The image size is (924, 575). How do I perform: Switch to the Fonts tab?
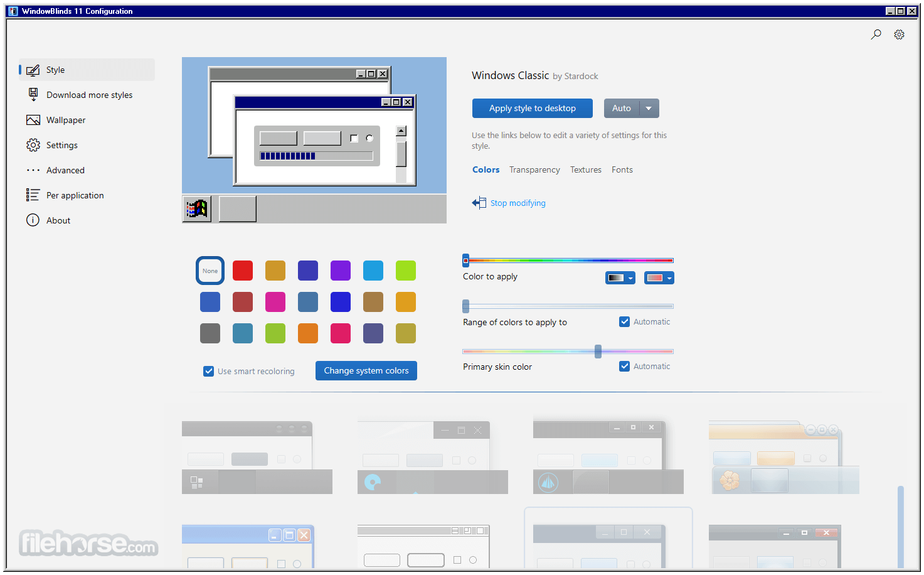(x=622, y=169)
